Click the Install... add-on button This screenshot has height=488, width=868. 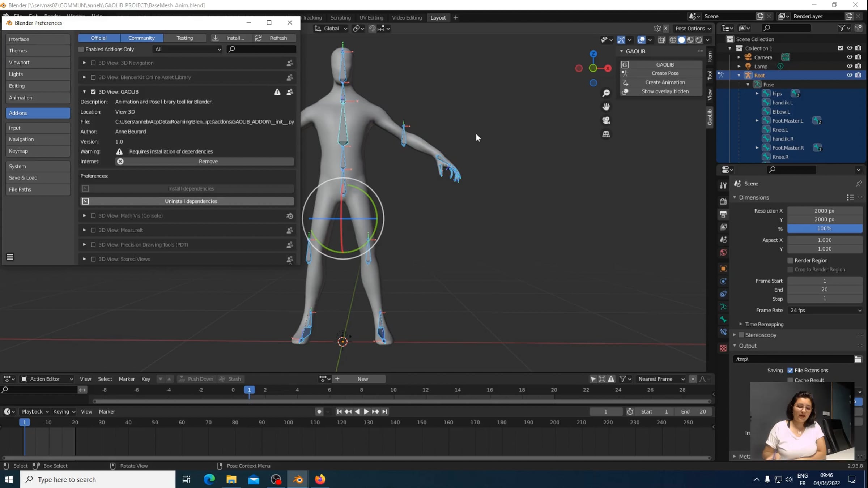231,38
